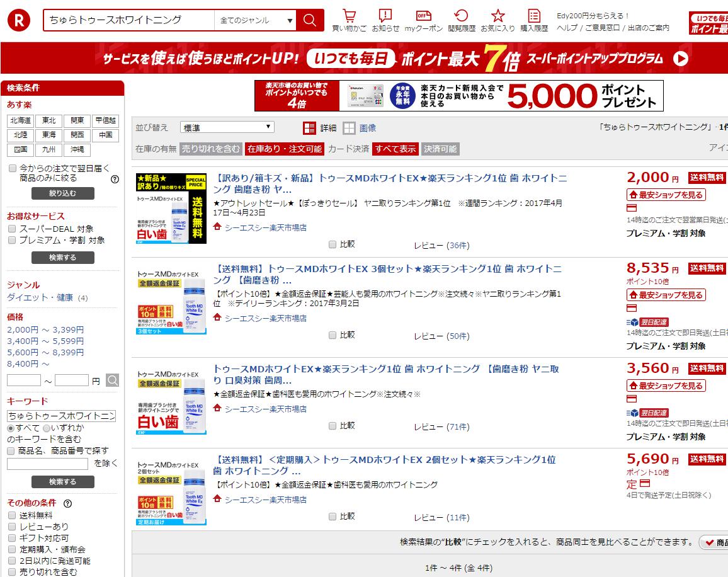Click the red search magnifier button
This screenshot has width=728, height=577.
[x=310, y=20]
